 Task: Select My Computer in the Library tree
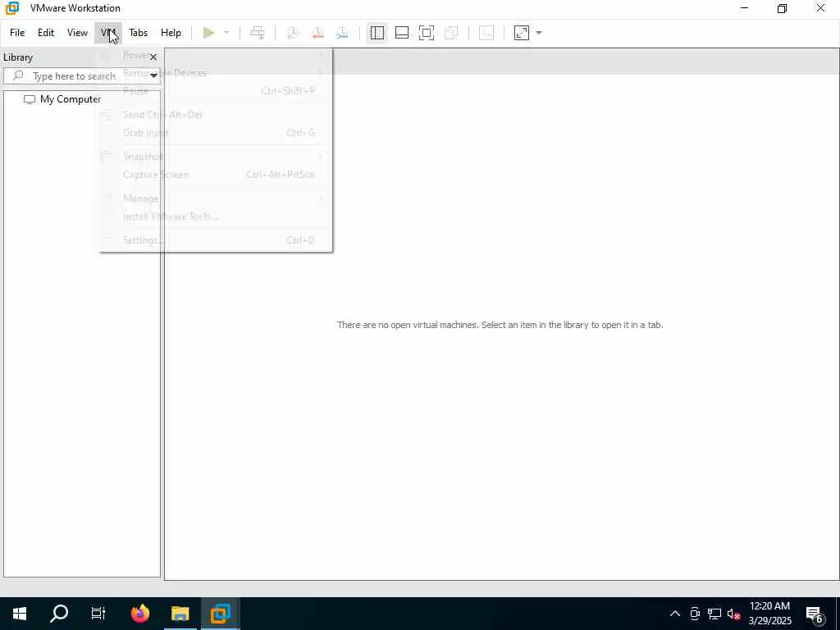click(71, 99)
